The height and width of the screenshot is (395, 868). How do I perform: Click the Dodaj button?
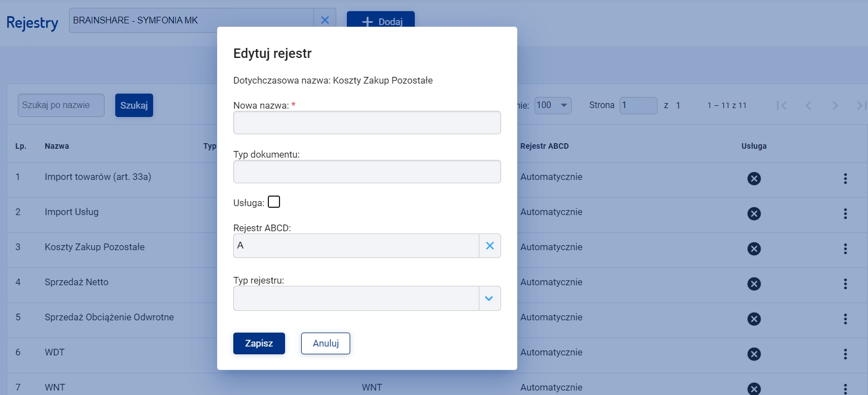381,22
